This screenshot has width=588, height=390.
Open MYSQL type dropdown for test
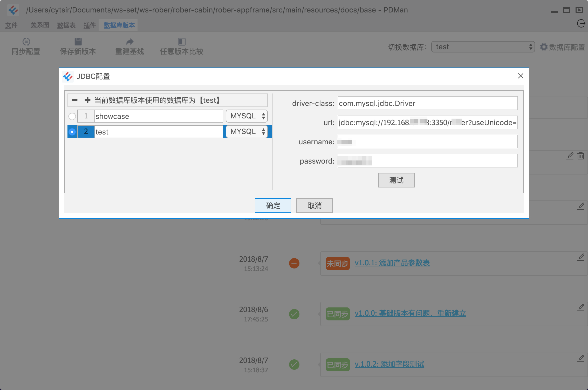tap(247, 132)
